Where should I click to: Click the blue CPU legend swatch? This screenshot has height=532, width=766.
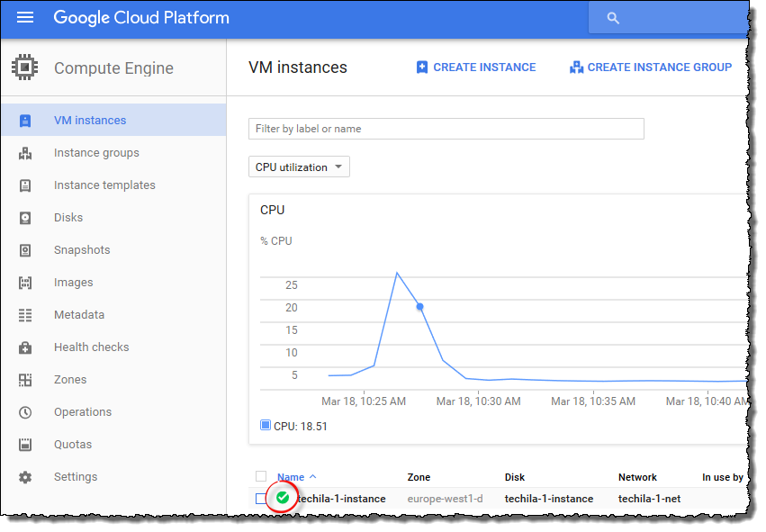tap(266, 426)
